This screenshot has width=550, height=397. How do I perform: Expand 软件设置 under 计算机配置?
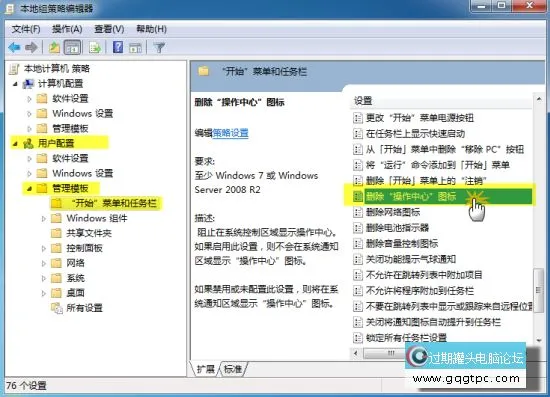29,99
